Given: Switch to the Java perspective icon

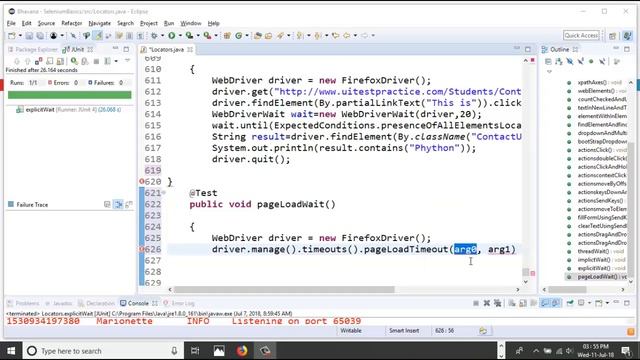Looking at the screenshot, I should [x=628, y=36].
